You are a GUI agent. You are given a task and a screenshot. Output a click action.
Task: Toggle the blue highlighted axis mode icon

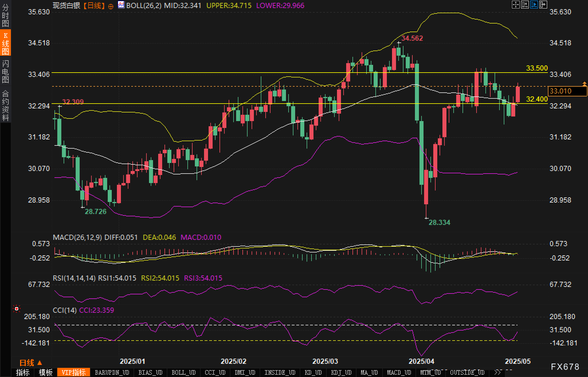pos(534,5)
